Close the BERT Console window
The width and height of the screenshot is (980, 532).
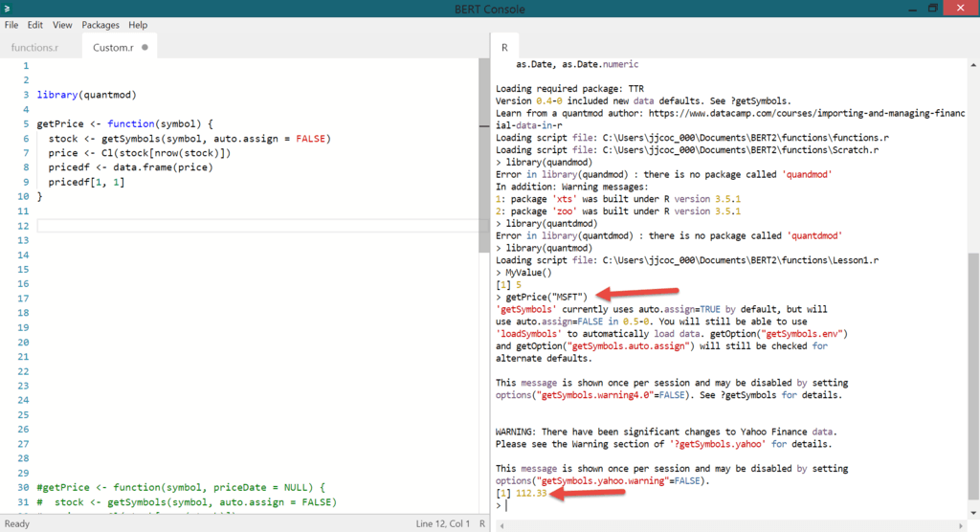[961, 8]
